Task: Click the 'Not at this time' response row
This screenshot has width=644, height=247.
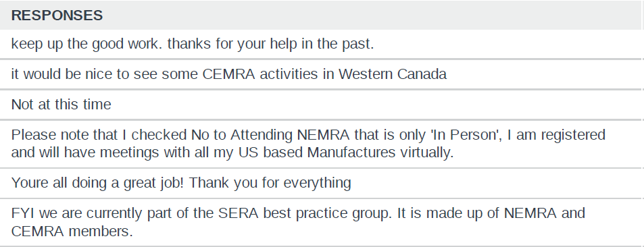Action: point(320,105)
